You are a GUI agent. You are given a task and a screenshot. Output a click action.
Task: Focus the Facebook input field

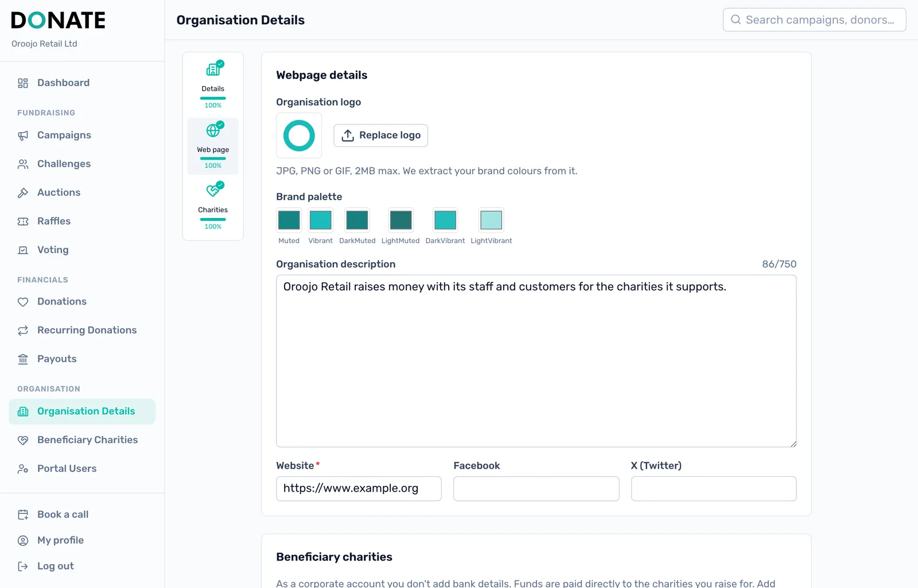pyautogui.click(x=536, y=489)
